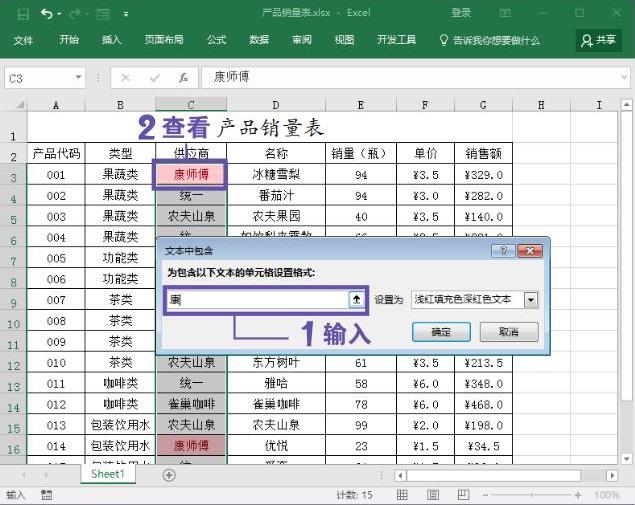The image size is (635, 505).
Task: Switch to Page Layout view icon
Action: [433, 494]
